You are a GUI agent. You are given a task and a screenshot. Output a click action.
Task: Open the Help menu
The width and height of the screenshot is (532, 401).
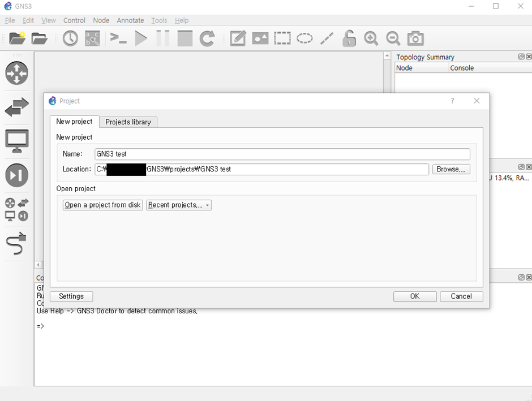click(182, 20)
